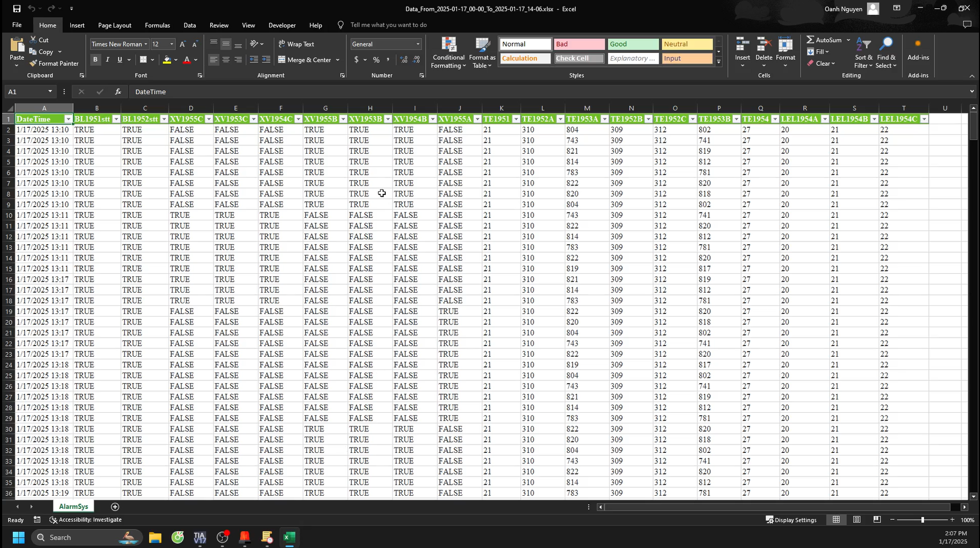Image resolution: width=980 pixels, height=548 pixels.
Task: Add a new sheet with plus icon
Action: click(x=115, y=507)
